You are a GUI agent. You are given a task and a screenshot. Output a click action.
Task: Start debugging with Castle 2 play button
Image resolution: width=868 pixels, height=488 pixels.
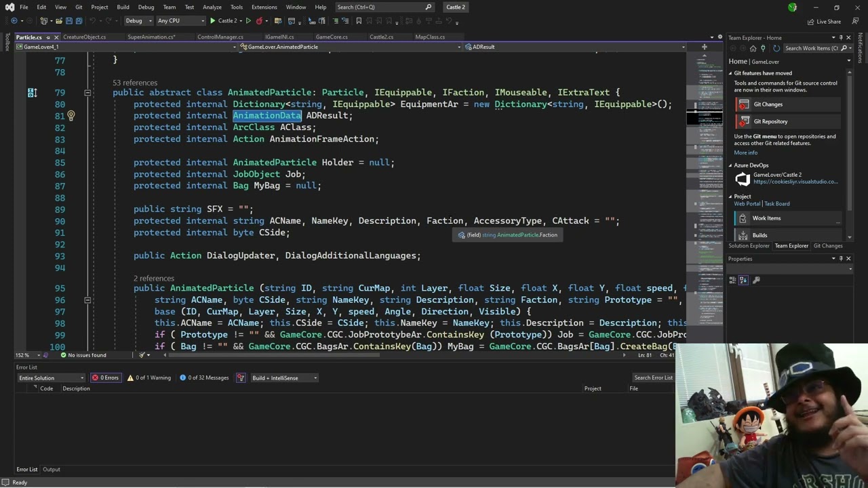pos(224,21)
